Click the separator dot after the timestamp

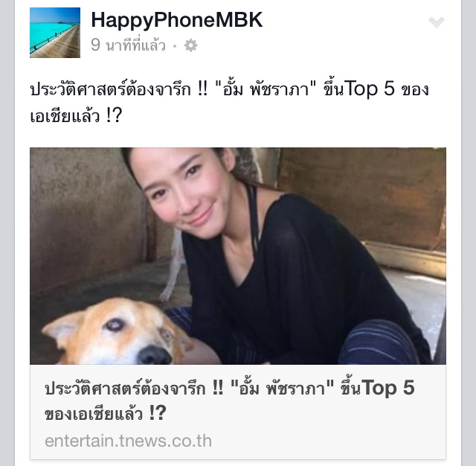pyautogui.click(x=175, y=46)
